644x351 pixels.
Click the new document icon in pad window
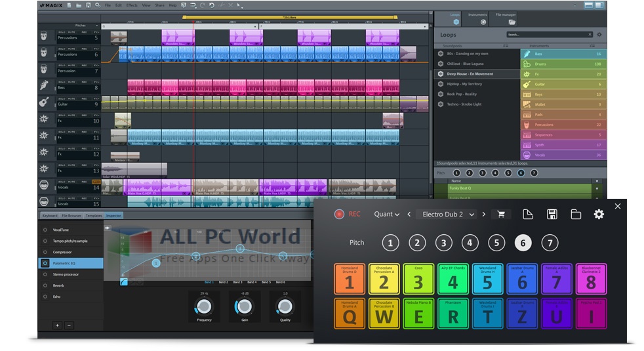(x=528, y=214)
